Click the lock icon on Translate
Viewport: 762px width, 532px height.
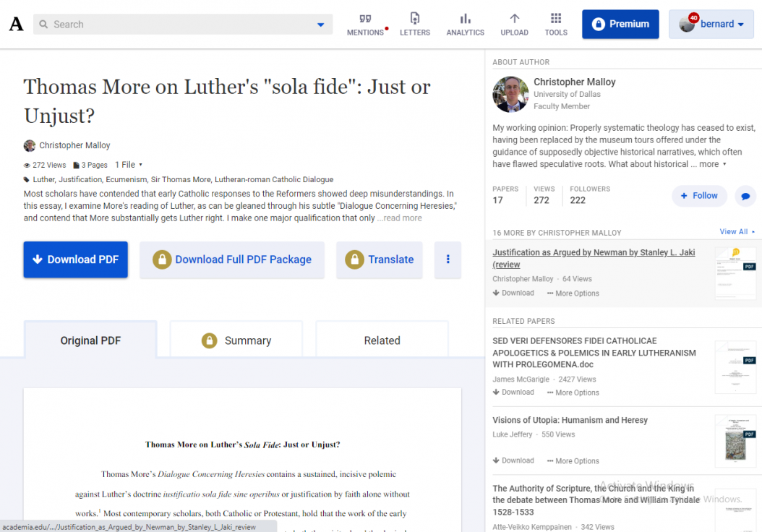click(x=354, y=260)
